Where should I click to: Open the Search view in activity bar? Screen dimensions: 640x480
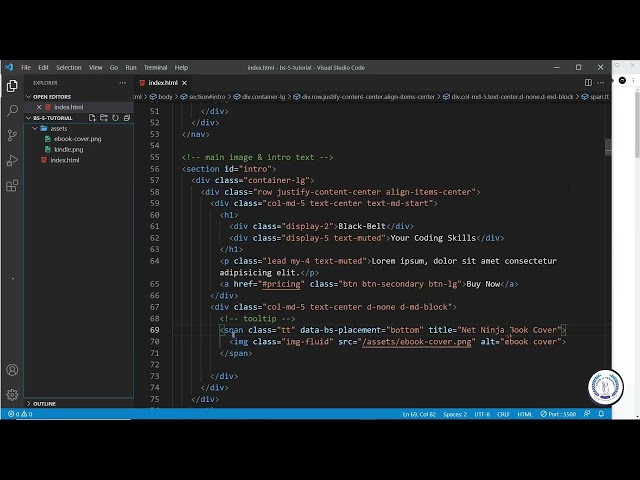tap(12, 111)
